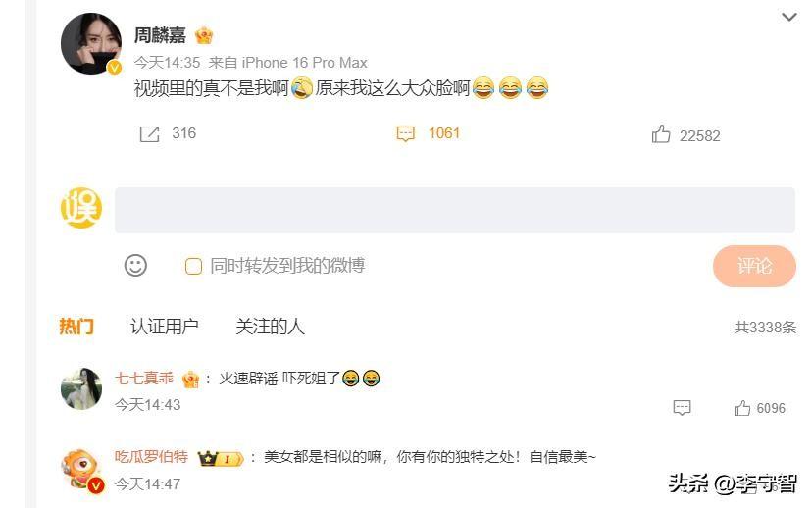The width and height of the screenshot is (812, 508).
Task: Open 周麟嘉's profile name link
Action: click(x=160, y=35)
